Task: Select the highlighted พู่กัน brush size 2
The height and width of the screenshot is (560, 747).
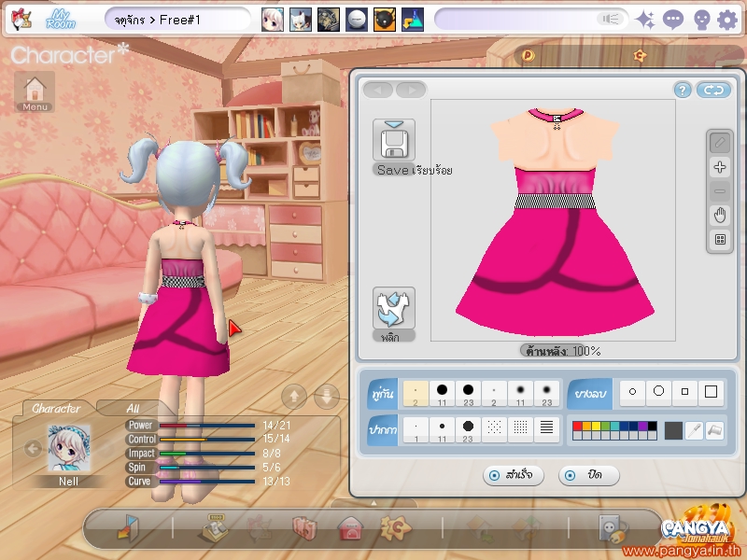Action: point(416,394)
